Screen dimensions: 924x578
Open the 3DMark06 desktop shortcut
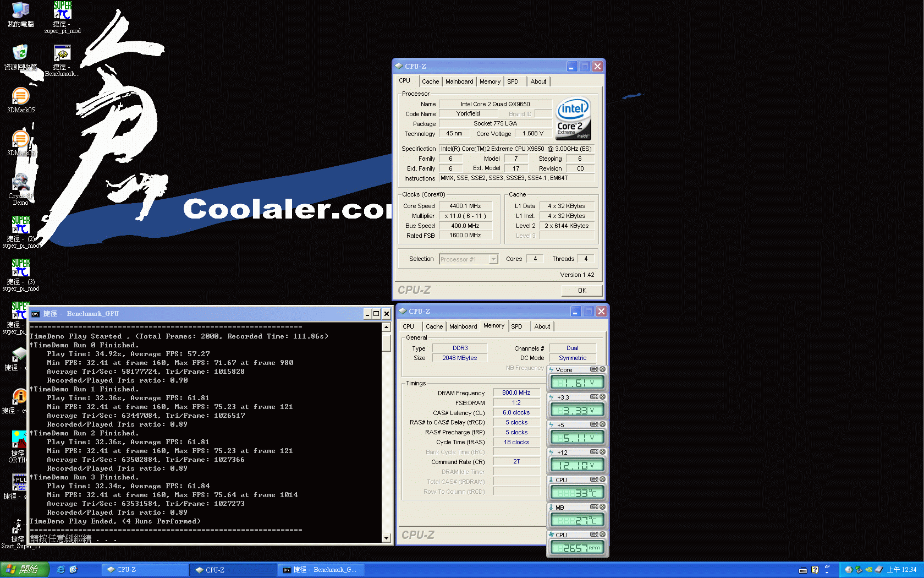(20, 143)
